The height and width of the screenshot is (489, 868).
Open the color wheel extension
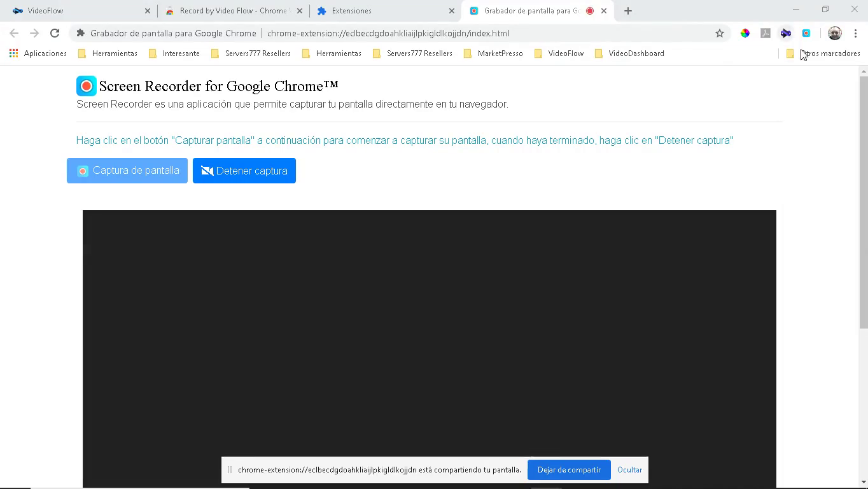pos(745,33)
